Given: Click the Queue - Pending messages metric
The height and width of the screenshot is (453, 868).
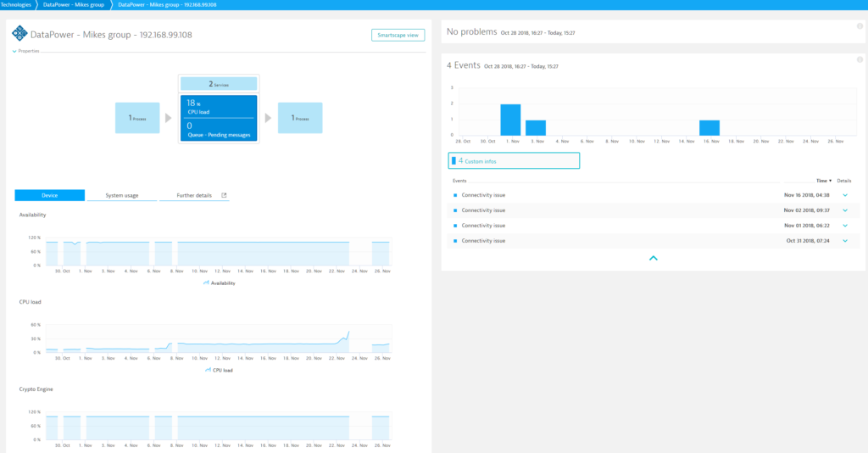Looking at the screenshot, I should pyautogui.click(x=219, y=130).
